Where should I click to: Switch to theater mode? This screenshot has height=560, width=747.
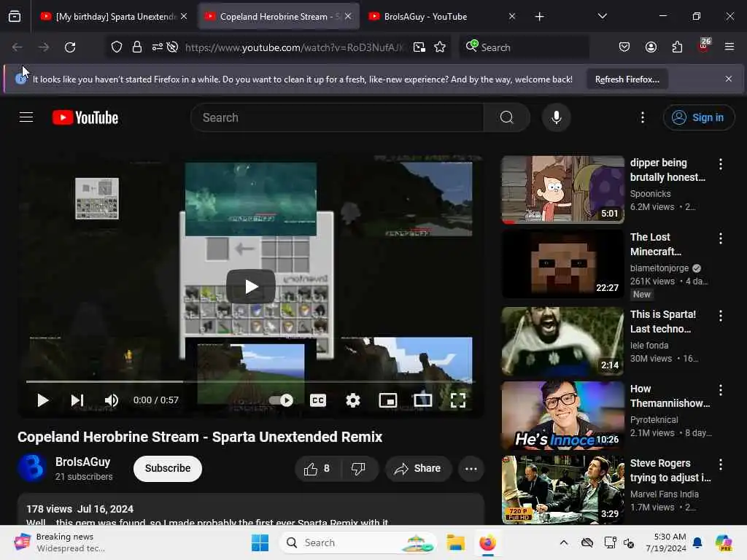pos(422,400)
